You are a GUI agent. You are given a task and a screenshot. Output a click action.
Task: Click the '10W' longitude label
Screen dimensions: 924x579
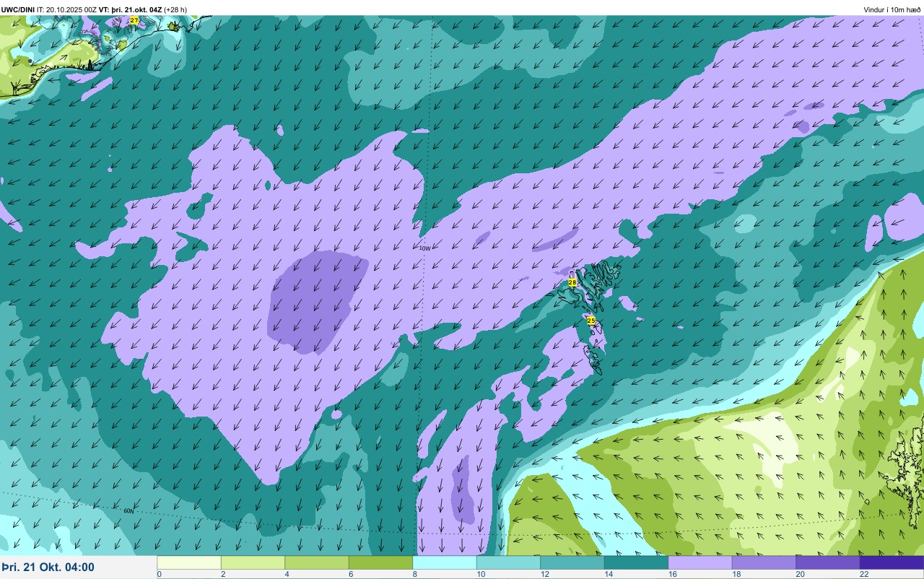(424, 248)
